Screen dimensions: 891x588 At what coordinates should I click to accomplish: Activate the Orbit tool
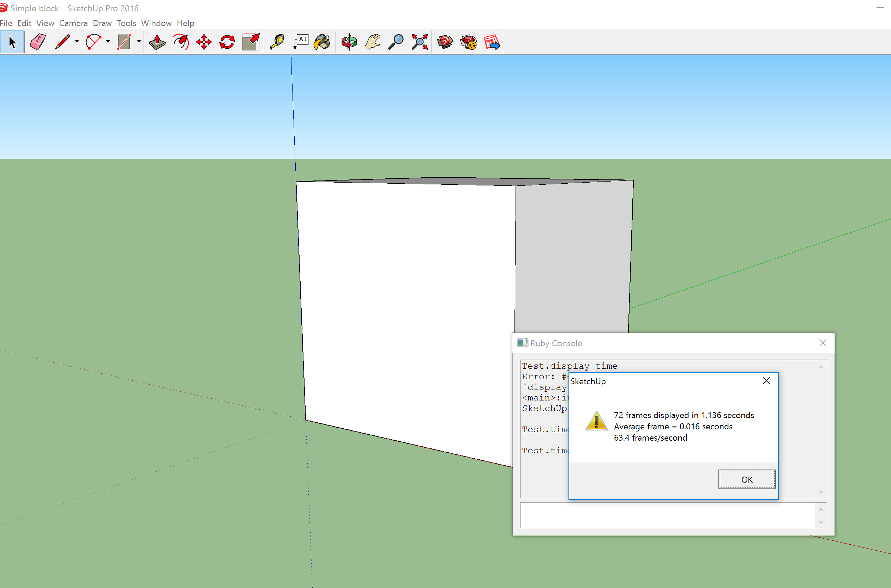click(x=349, y=42)
